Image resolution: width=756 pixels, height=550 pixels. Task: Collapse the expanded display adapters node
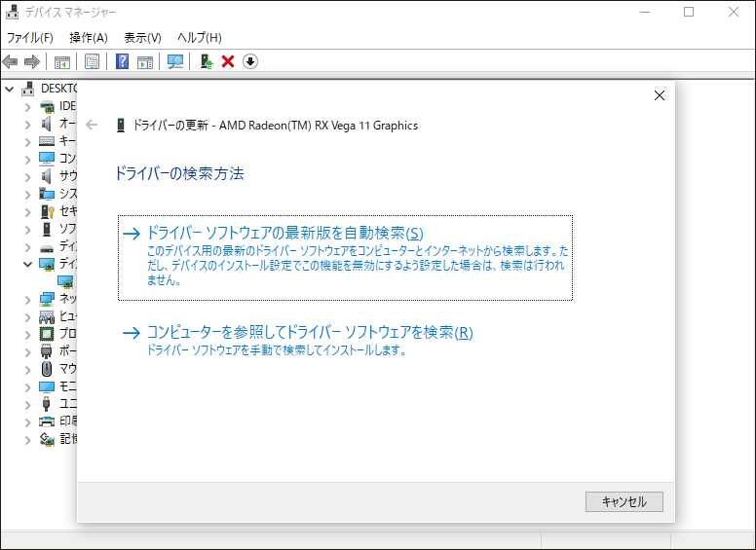(x=28, y=265)
